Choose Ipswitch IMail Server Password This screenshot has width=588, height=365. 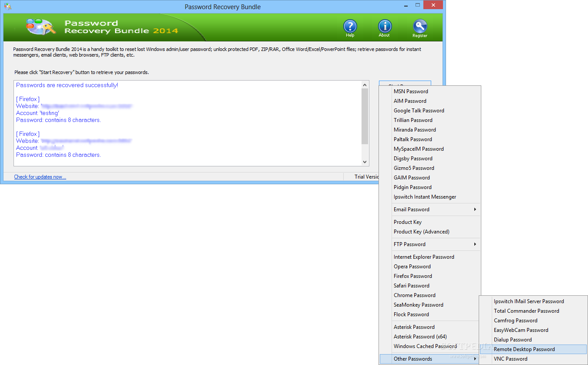click(533, 301)
